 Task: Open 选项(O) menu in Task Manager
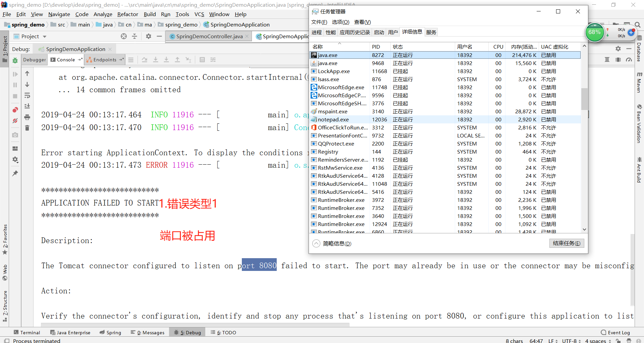[340, 22]
